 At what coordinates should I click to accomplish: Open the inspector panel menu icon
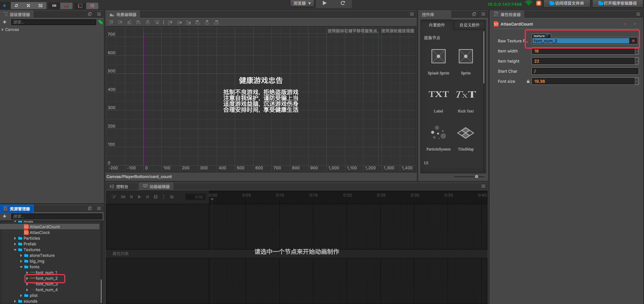pyautogui.click(x=638, y=14)
